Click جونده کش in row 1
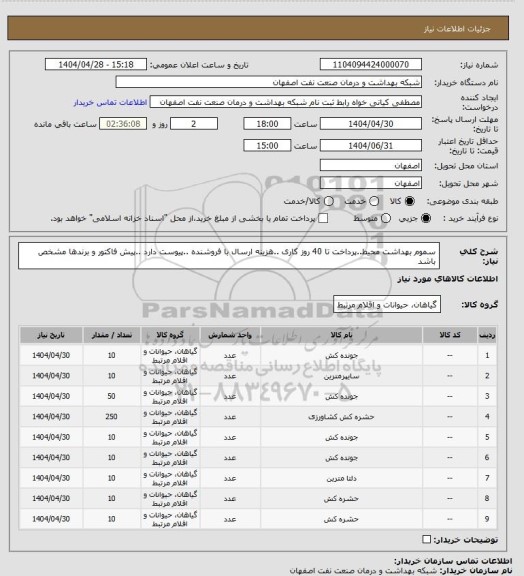Viewport: 524px width, 576px height. (x=341, y=356)
